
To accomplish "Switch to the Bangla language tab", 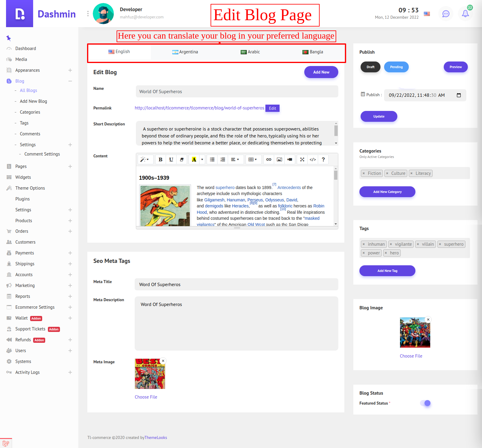I will coord(313,52).
